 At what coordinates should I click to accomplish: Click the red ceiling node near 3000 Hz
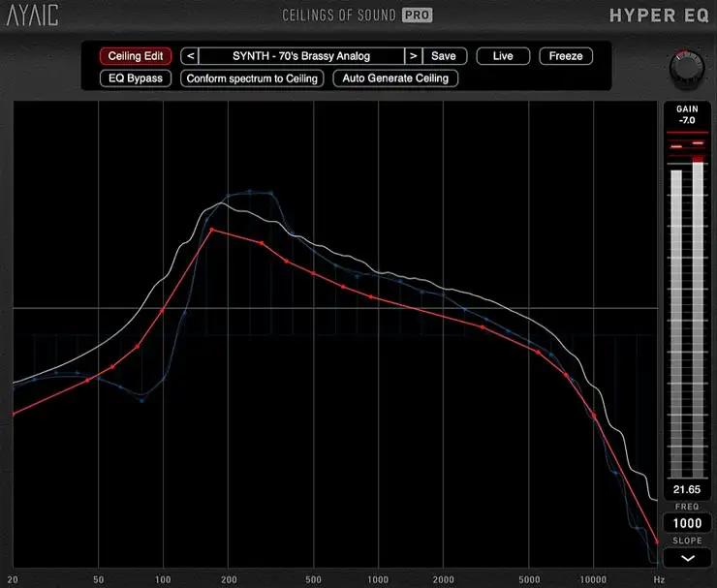483,327
